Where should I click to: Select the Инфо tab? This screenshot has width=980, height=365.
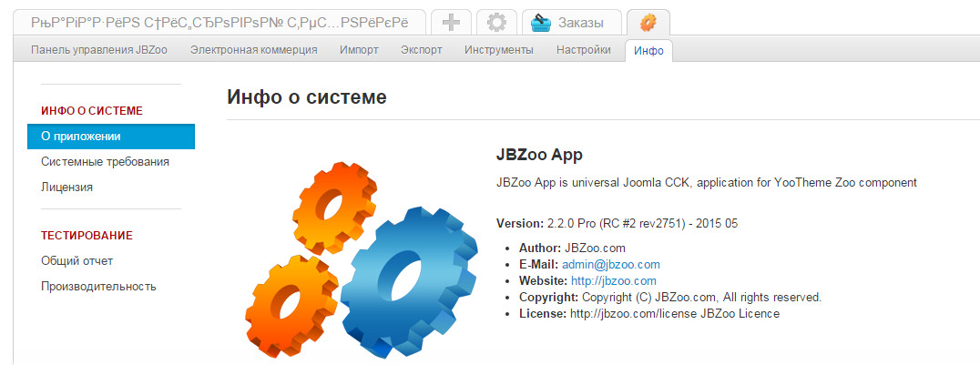[x=648, y=51]
